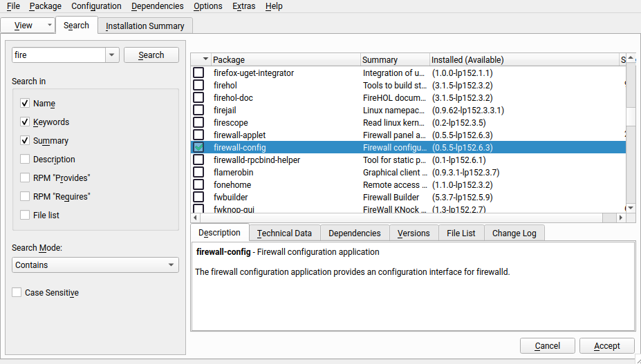The height and width of the screenshot is (364, 641).
Task: Sort by the Package column header
Action: pyautogui.click(x=286, y=59)
